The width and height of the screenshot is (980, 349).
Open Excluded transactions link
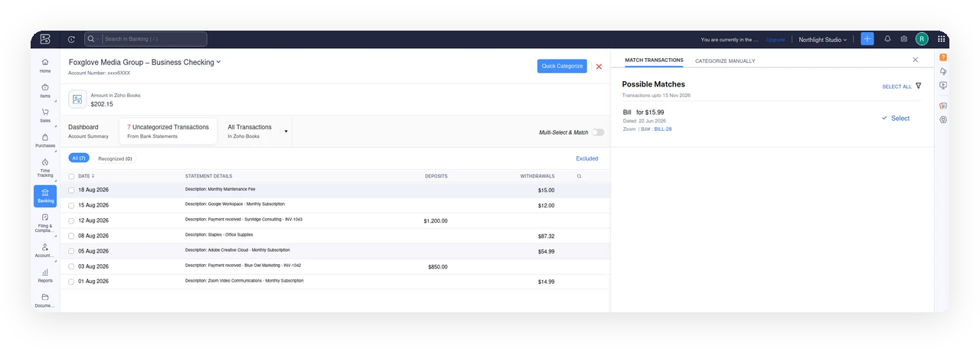click(x=587, y=158)
